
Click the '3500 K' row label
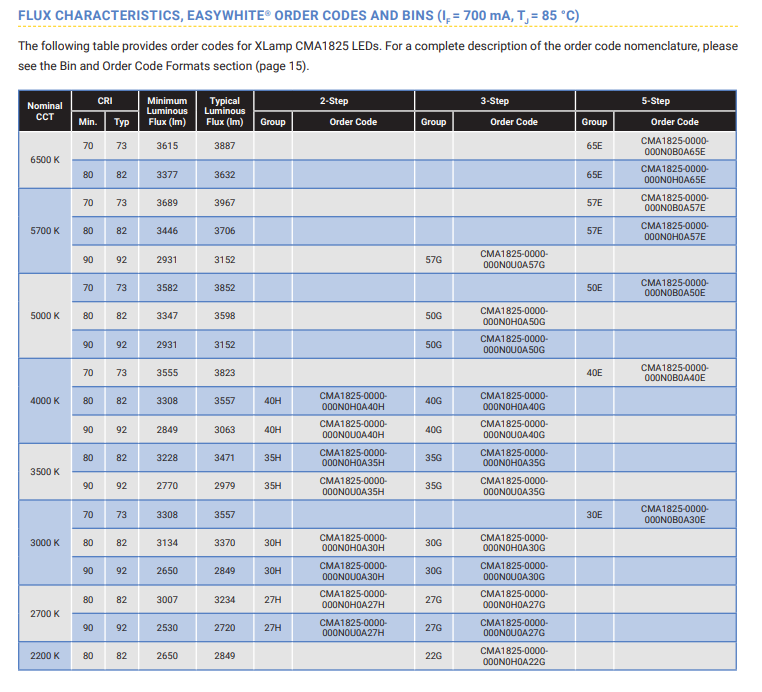(45, 472)
